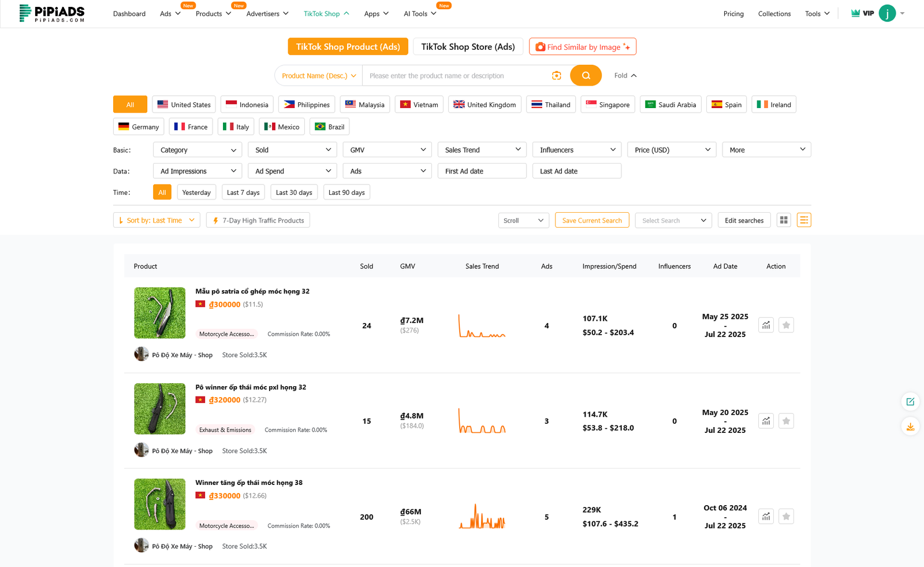Filter by Brazil country chip
Viewport: 924px width, 567px height.
point(330,127)
